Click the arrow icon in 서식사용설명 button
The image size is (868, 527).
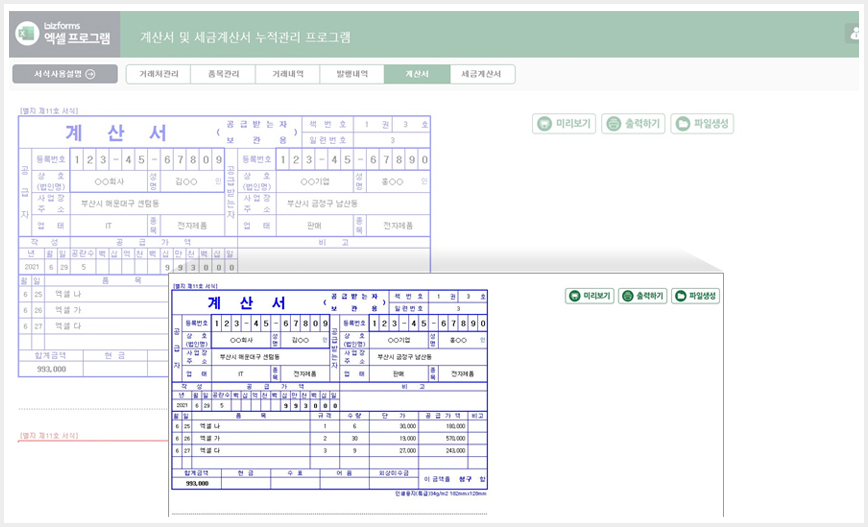coord(91,74)
